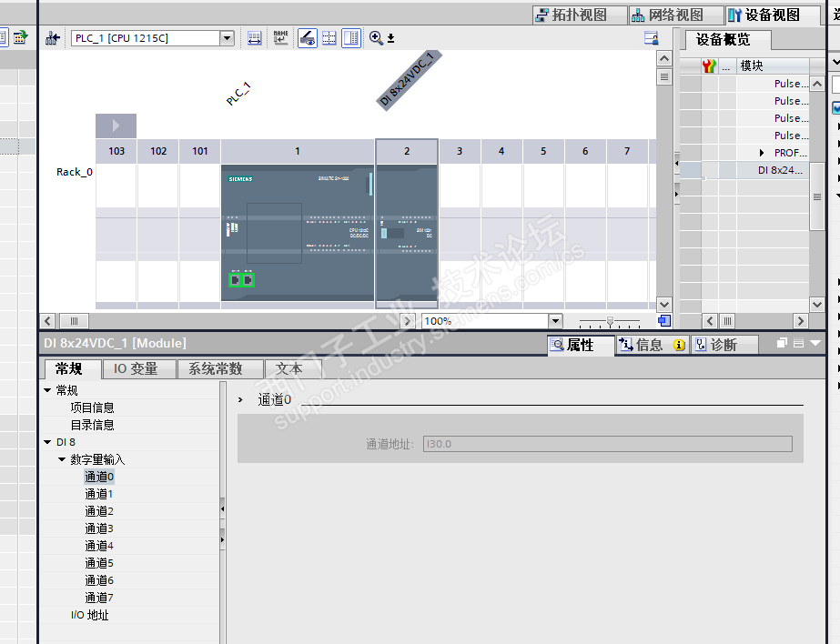Click the device view right scroll arrow
The width and height of the screenshot is (840, 644).
pos(408,321)
